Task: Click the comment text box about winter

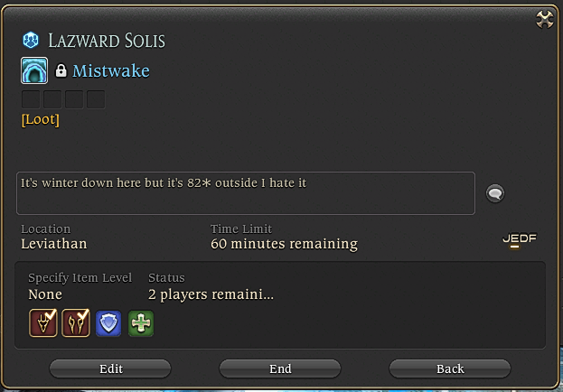Action: pos(246,193)
